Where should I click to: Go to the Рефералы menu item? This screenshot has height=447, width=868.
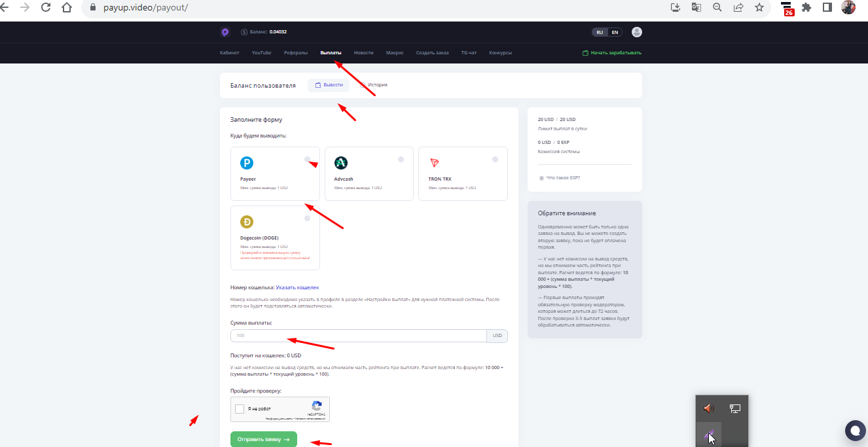296,52
